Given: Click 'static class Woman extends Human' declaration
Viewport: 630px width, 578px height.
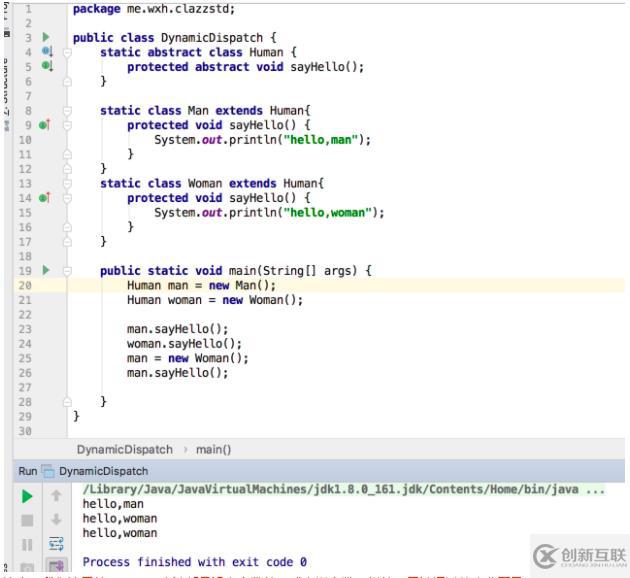Looking at the screenshot, I should [x=212, y=183].
